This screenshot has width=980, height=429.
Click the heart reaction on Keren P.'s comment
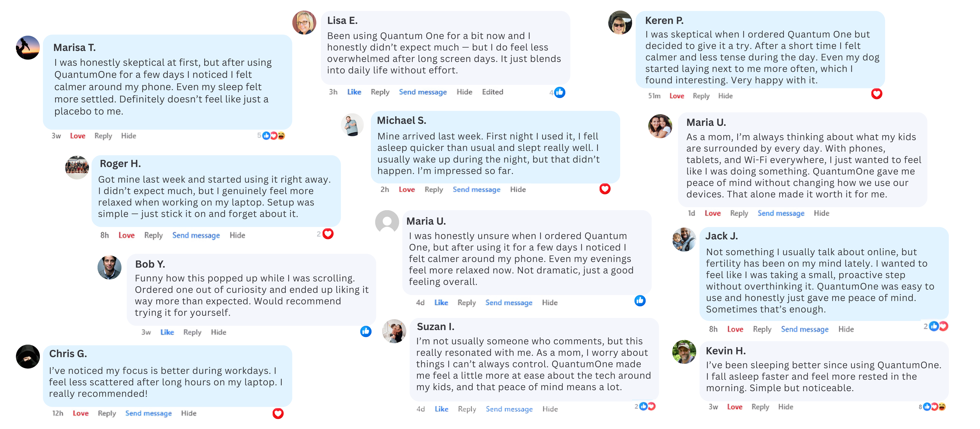point(876,94)
